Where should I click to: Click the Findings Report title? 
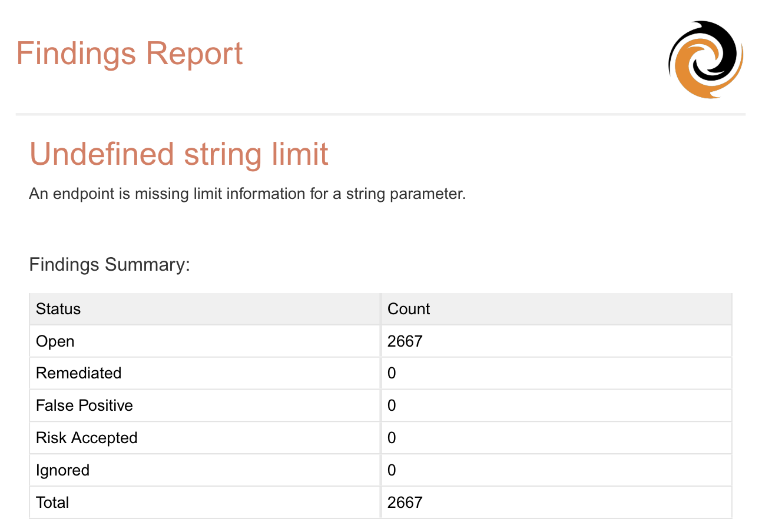130,54
